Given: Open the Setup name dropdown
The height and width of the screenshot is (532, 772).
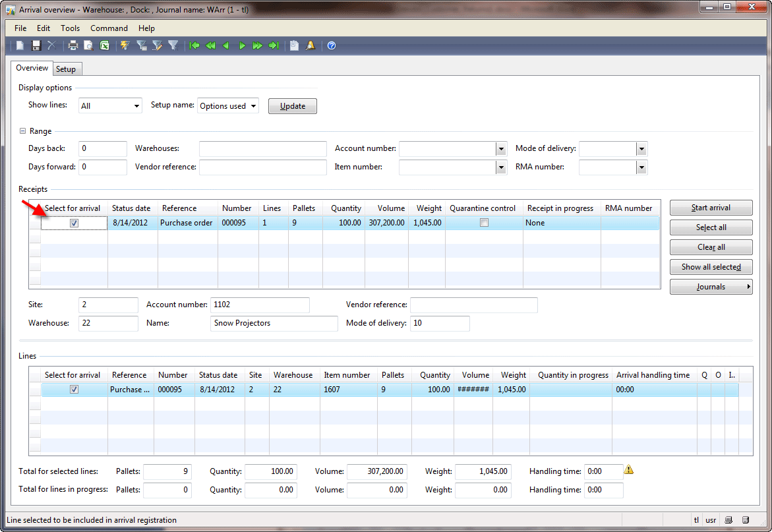Looking at the screenshot, I should coord(253,106).
